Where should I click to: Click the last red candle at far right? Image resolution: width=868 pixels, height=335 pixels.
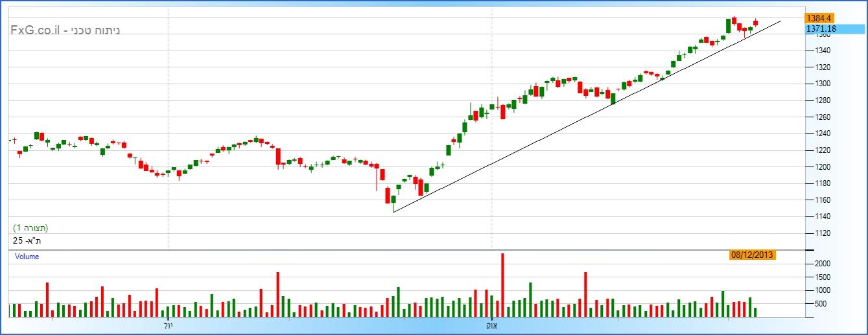pos(755,23)
